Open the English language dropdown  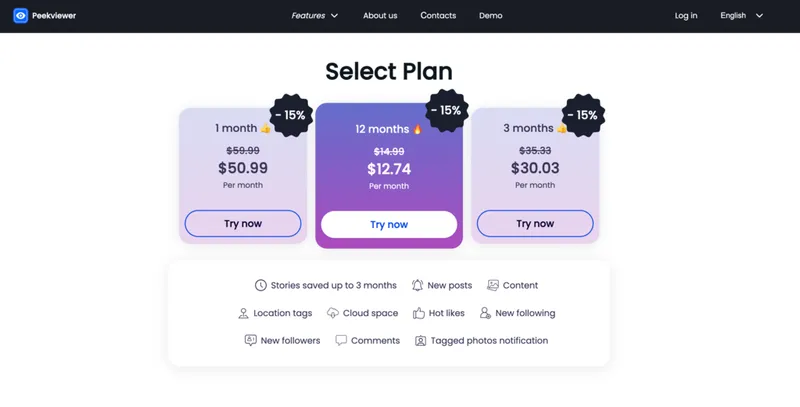[x=741, y=16]
